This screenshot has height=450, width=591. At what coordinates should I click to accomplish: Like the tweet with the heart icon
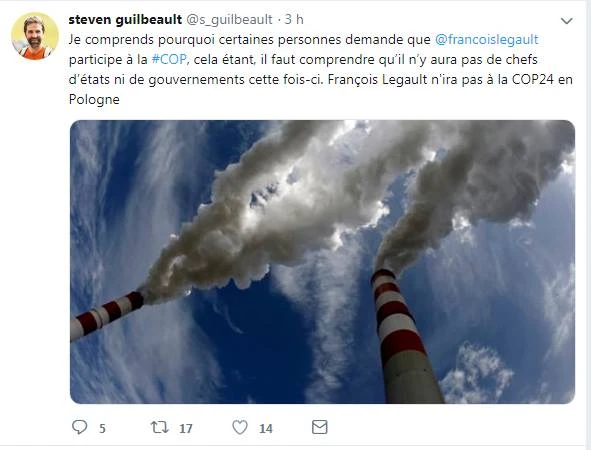tap(240, 427)
